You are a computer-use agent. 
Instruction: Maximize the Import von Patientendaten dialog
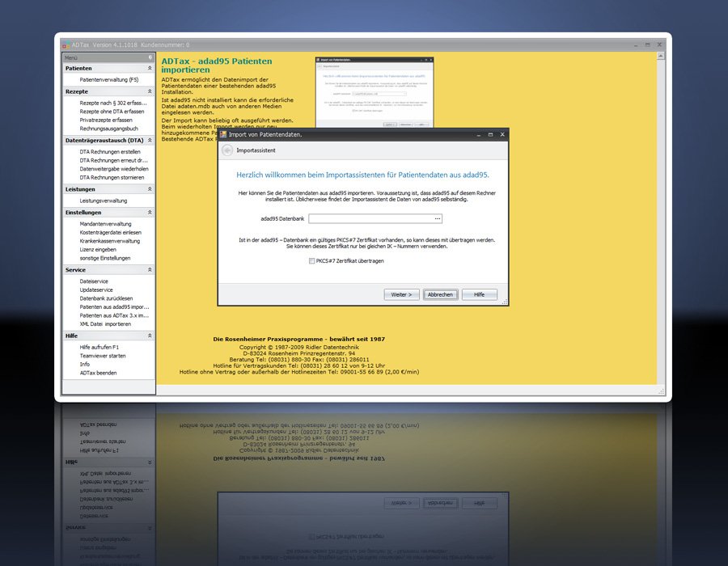click(x=490, y=134)
